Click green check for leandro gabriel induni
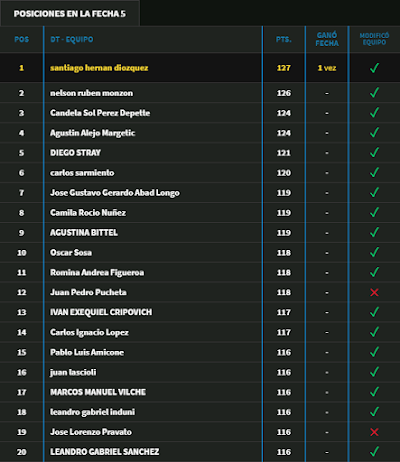 point(374,412)
